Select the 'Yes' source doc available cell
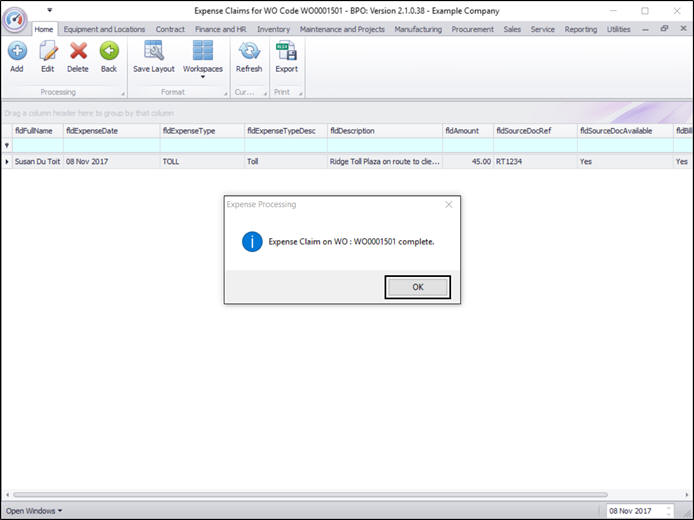Image resolution: width=694 pixels, height=520 pixels. [x=625, y=162]
